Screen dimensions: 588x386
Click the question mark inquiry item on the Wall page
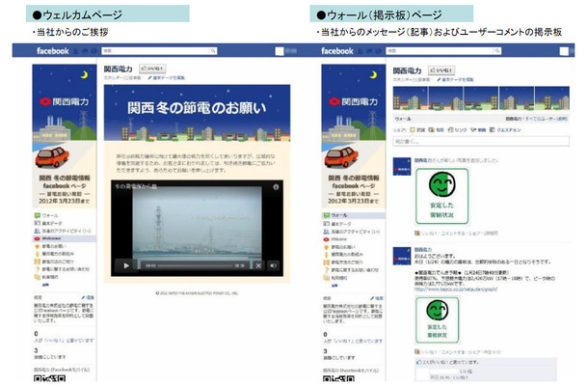[x=351, y=270]
